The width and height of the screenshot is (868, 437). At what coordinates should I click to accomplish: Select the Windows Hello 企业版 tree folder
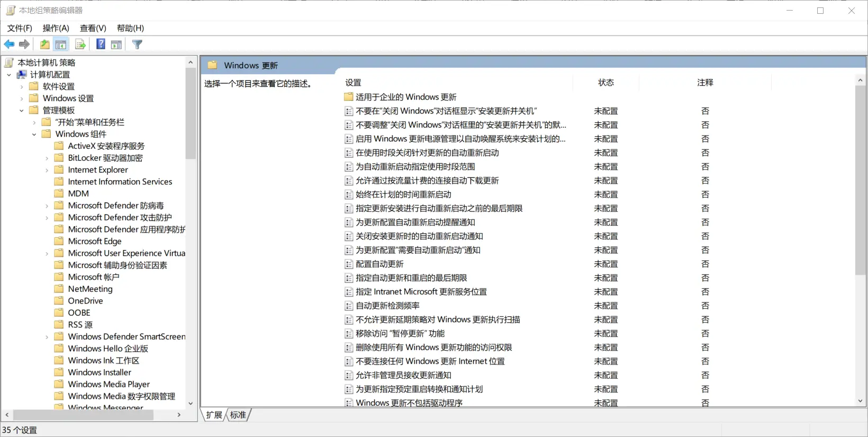click(108, 349)
